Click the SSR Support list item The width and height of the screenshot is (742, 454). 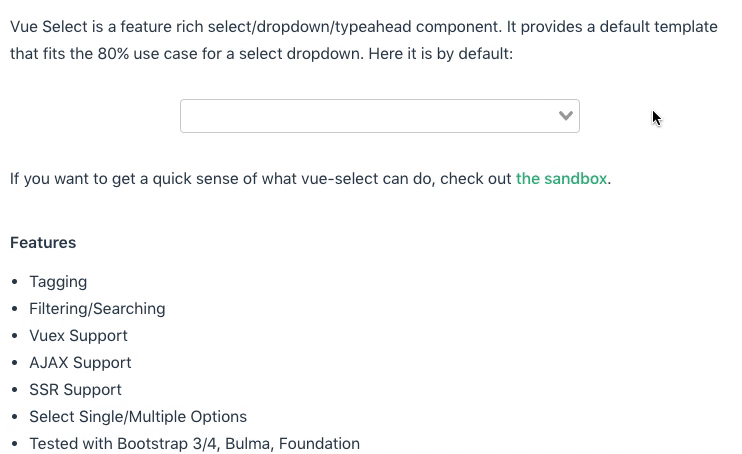(x=75, y=390)
